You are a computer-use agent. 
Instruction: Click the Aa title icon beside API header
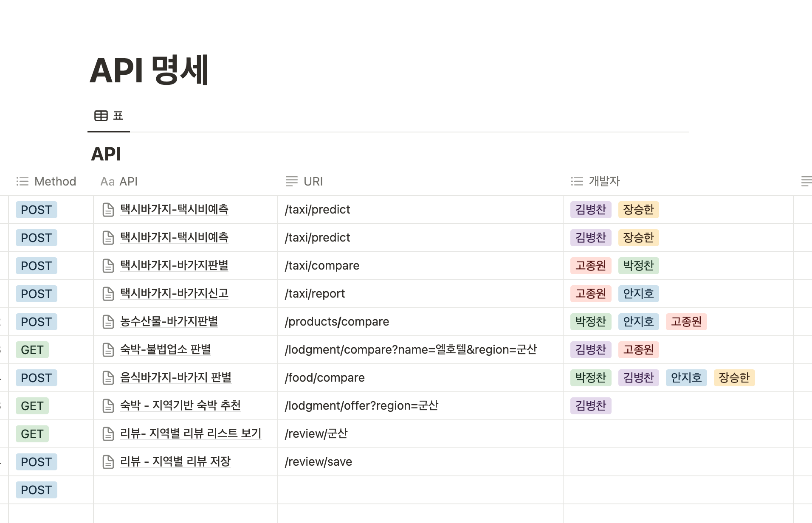(x=107, y=182)
